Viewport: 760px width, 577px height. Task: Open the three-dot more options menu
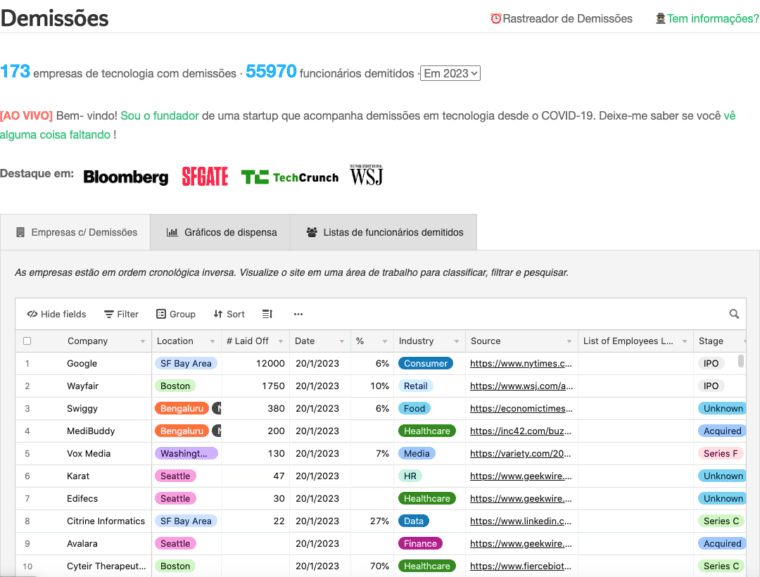tap(298, 314)
